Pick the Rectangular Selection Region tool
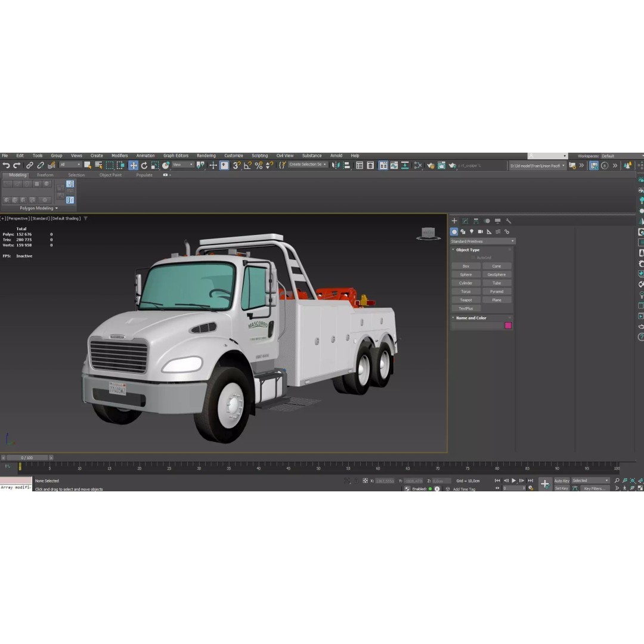 [110, 165]
